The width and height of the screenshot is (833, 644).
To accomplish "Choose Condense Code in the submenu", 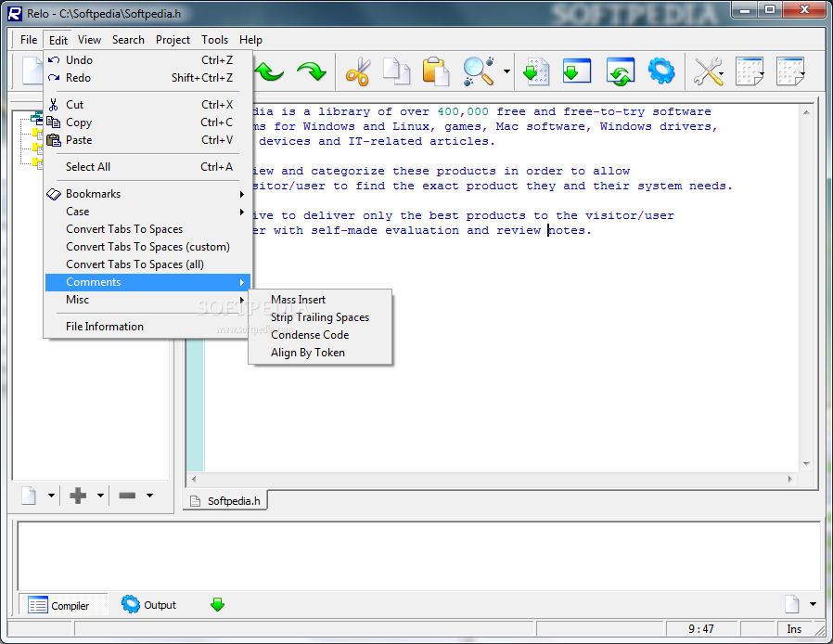I will pyautogui.click(x=320, y=335).
